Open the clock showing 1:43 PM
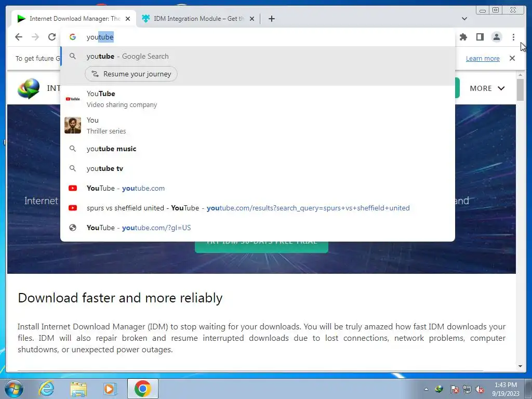This screenshot has width=532, height=399. tap(506, 389)
